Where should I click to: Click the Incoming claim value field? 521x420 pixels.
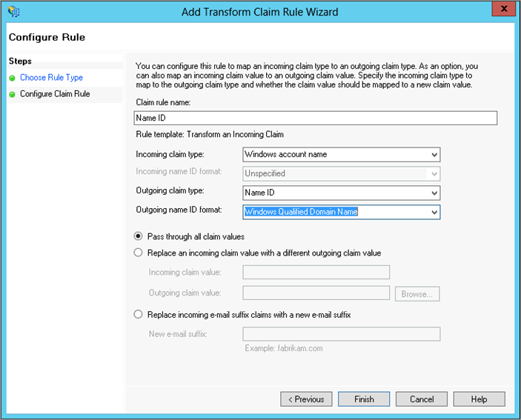[x=316, y=273]
